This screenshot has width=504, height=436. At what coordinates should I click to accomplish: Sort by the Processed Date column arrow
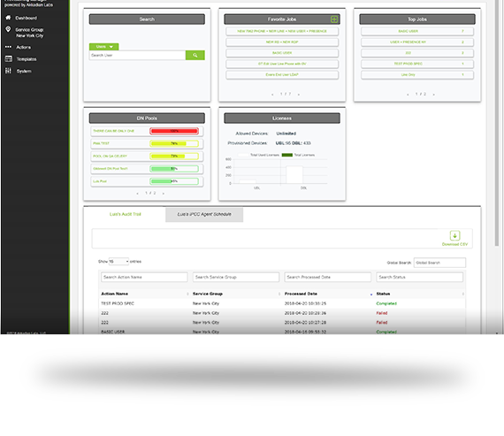coord(371,294)
